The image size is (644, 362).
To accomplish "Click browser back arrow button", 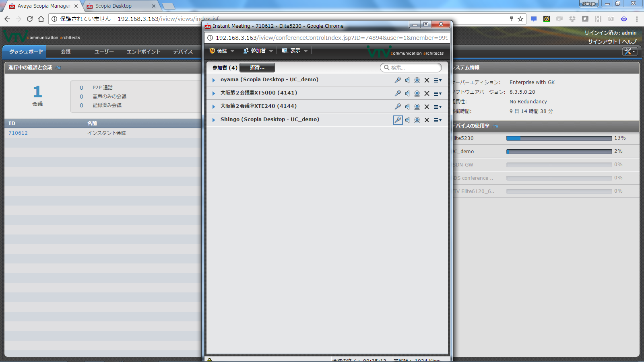I will 7,19.
